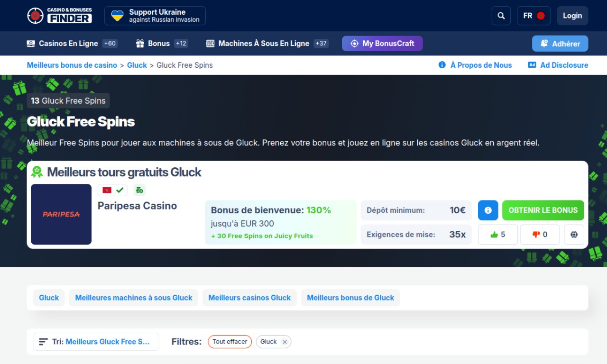Click the blue info button for Paripesa
Image resolution: width=607 pixels, height=364 pixels.
pyautogui.click(x=488, y=210)
